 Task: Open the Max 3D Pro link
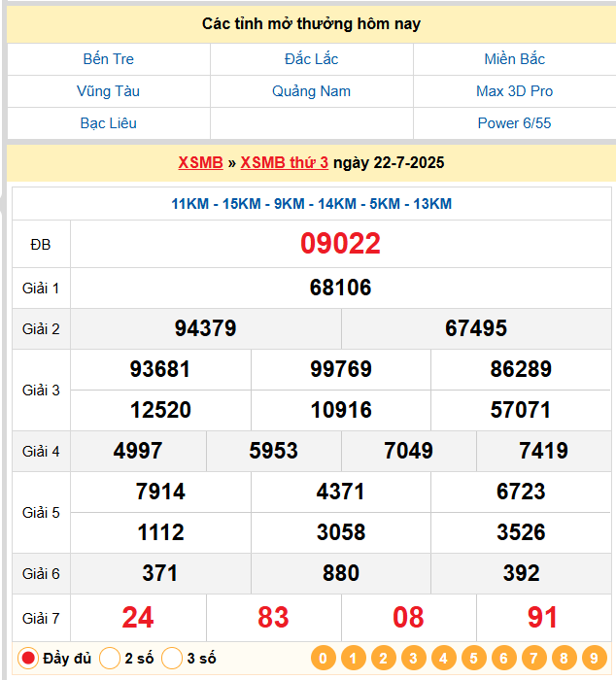point(515,91)
